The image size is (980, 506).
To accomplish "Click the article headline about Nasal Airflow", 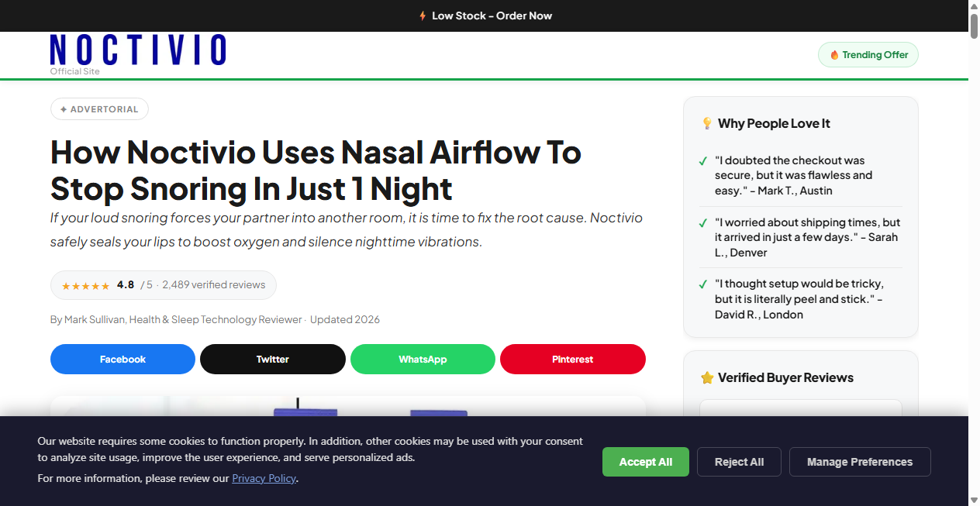I will pyautogui.click(x=316, y=170).
